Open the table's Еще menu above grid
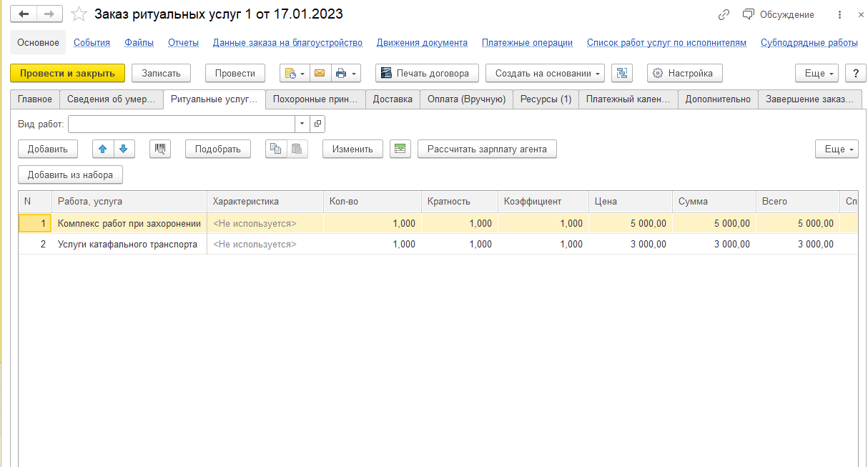The image size is (868, 467). [x=837, y=149]
